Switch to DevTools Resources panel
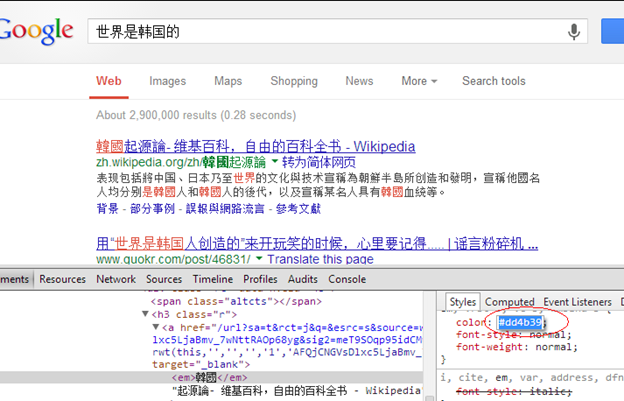The height and width of the screenshot is (401, 624). coord(62,279)
